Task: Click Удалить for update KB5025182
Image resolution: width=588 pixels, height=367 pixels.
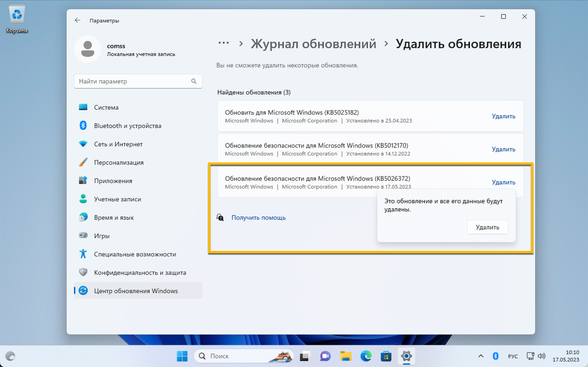Action: click(503, 116)
